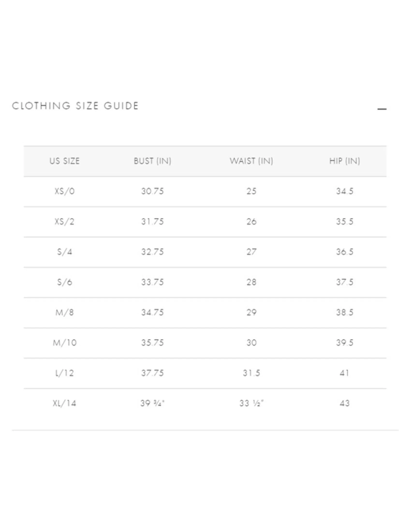Click hip value 38.5 for M/8
This screenshot has width=399, height=532.
(x=345, y=313)
